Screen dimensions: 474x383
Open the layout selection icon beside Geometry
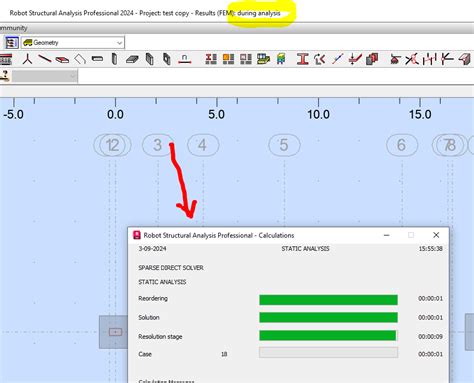[11, 43]
